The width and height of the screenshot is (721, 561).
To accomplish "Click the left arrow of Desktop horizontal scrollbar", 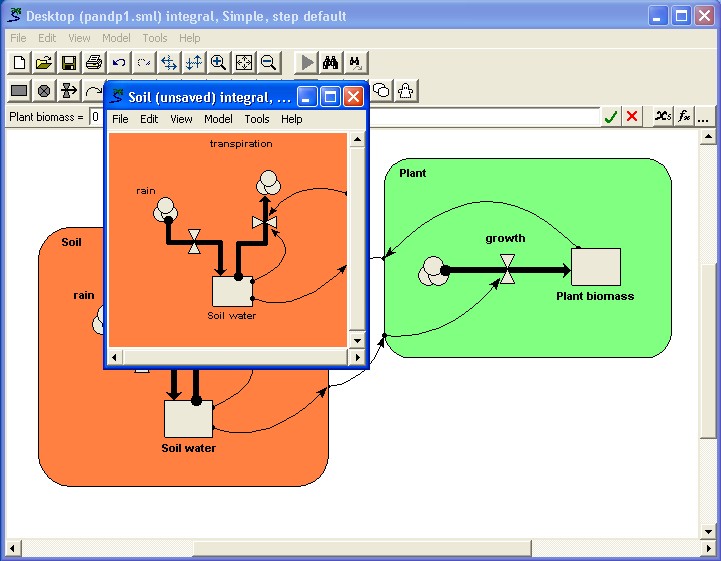I will point(12,549).
